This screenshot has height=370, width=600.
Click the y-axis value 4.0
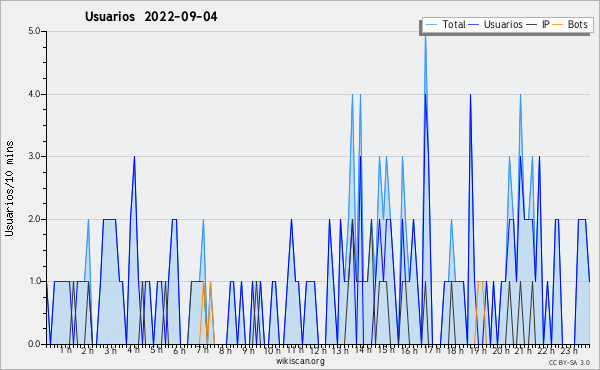(x=34, y=94)
